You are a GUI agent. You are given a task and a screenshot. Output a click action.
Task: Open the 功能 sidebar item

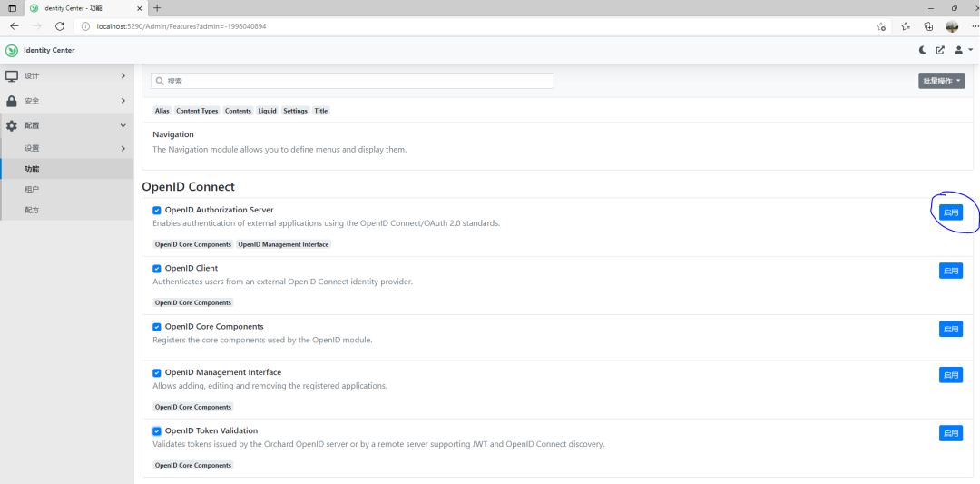pyautogui.click(x=67, y=169)
